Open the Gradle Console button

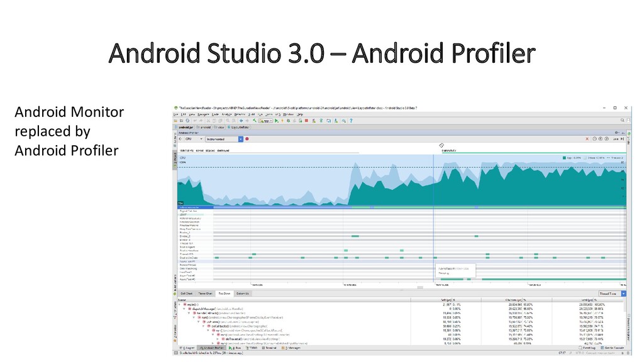(612, 348)
